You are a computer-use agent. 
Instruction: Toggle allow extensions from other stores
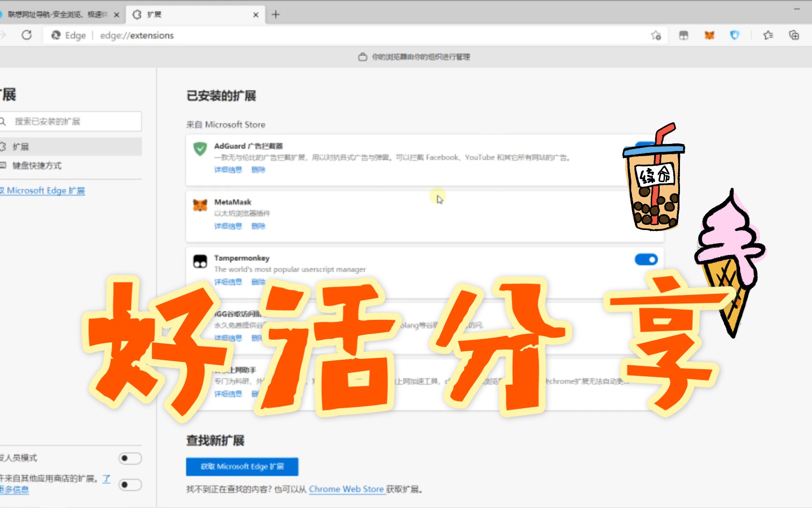point(130,484)
